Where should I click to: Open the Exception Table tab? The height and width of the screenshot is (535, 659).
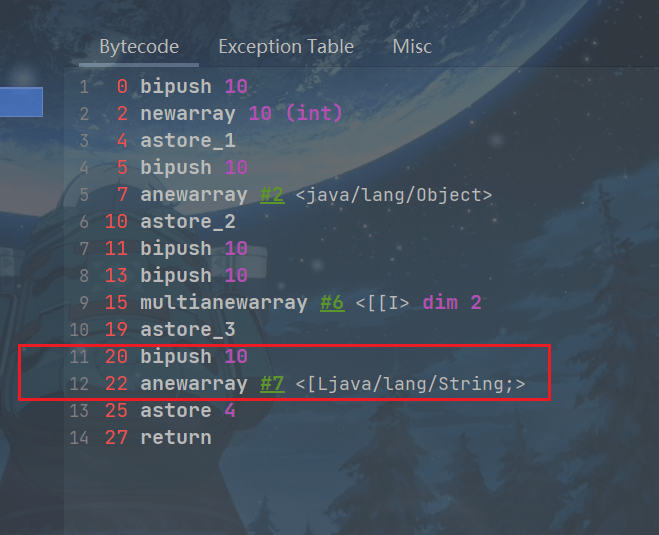[285, 47]
